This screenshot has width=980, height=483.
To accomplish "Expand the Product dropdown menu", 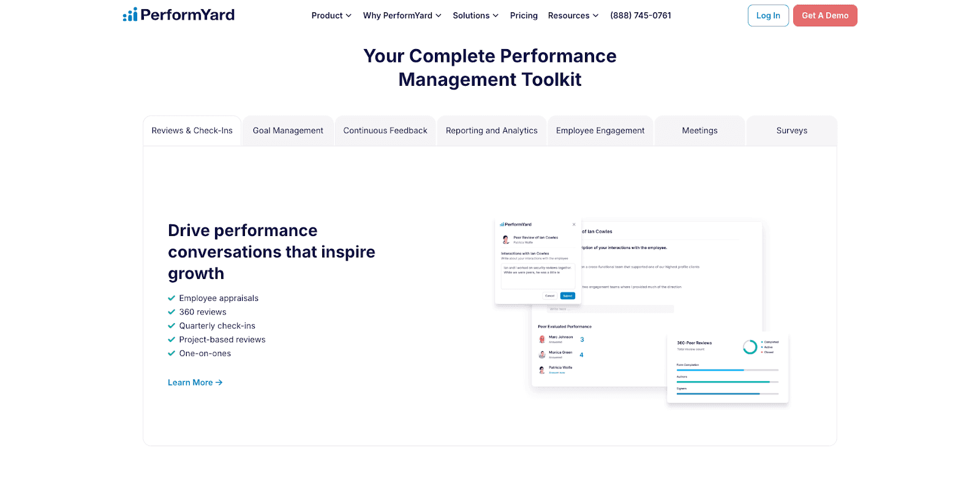I will coord(331,15).
